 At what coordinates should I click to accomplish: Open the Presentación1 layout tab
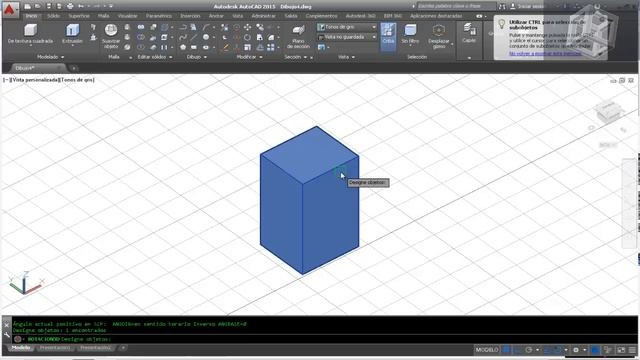pyautogui.click(x=55, y=348)
